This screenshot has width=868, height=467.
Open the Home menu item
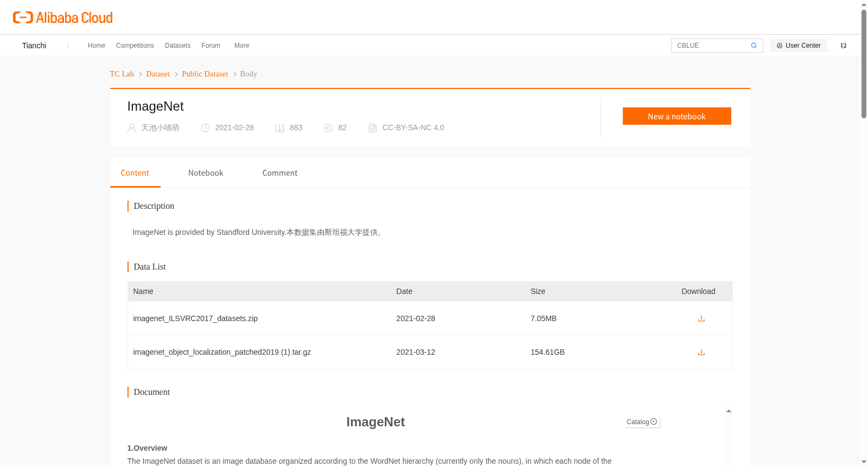tap(97, 46)
